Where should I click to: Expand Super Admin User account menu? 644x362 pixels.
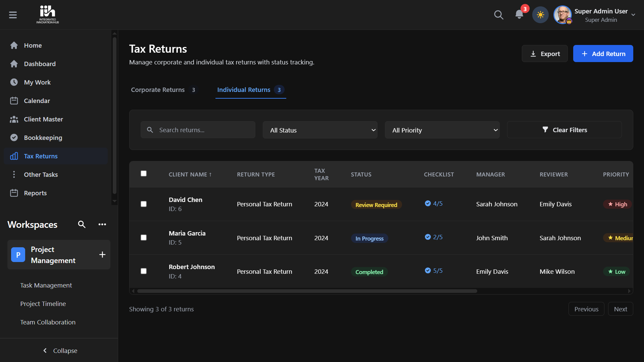click(633, 15)
